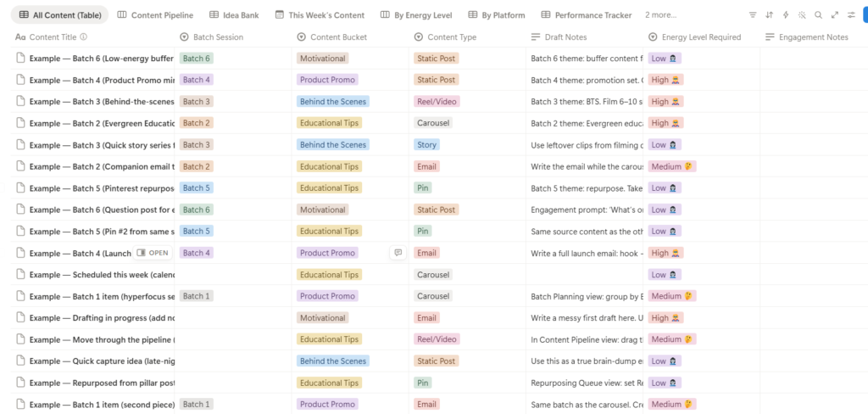Click page icon of Batch 2 Evergreen Education row
868x414 pixels.
pos(20,123)
